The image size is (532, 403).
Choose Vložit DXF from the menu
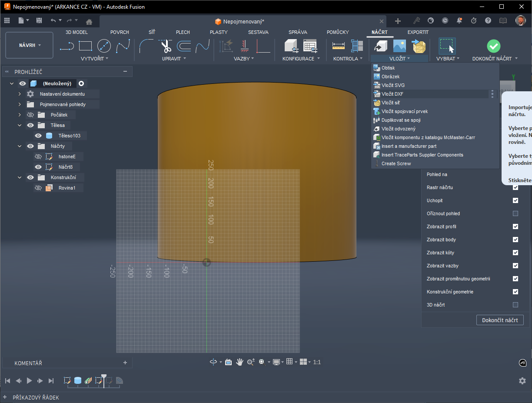point(392,94)
